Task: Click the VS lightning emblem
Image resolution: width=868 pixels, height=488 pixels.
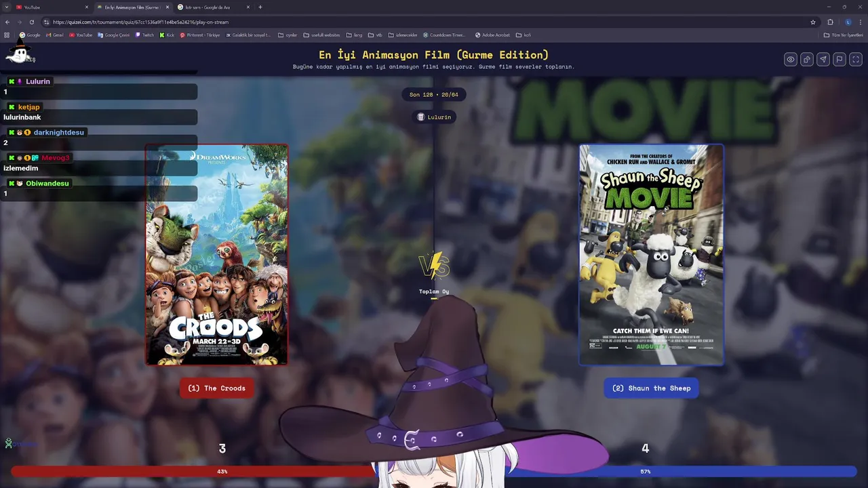Action: (434, 266)
